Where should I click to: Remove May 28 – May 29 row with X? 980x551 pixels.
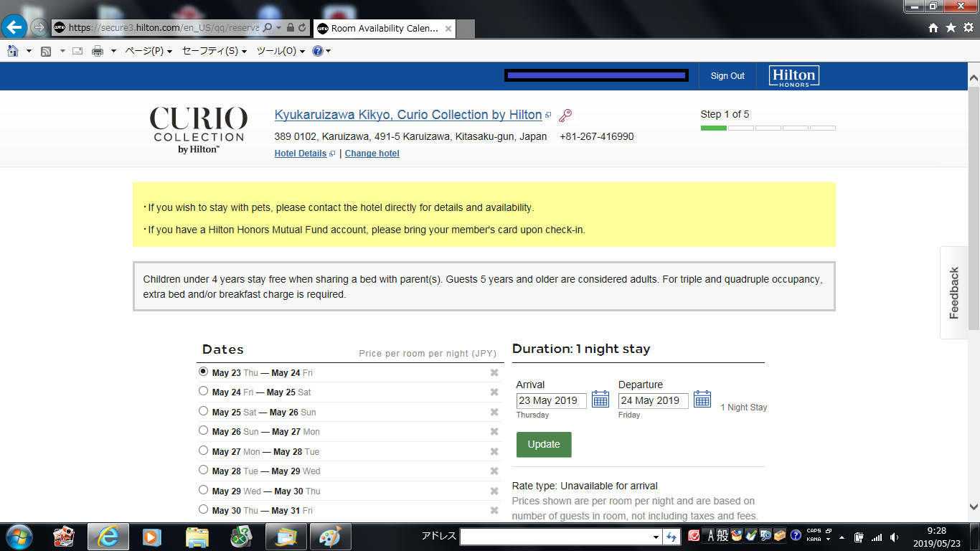click(x=494, y=471)
